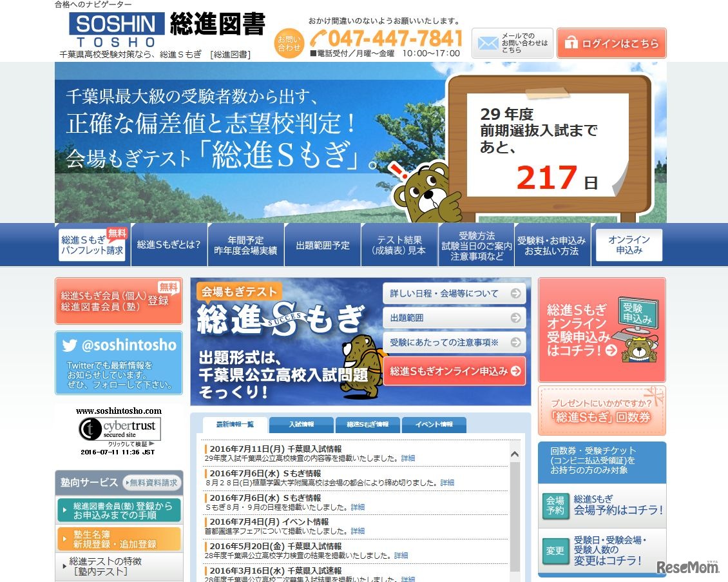Switch to the イベント情報 tab

[x=434, y=425]
